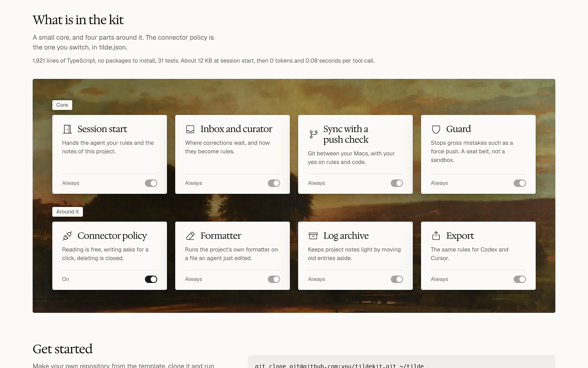Click the plug icon beside Connector policy

(67, 236)
